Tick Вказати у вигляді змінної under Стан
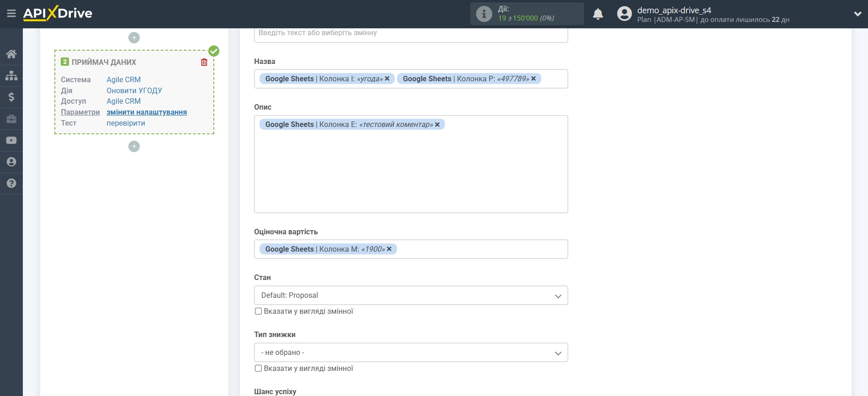 point(258,311)
